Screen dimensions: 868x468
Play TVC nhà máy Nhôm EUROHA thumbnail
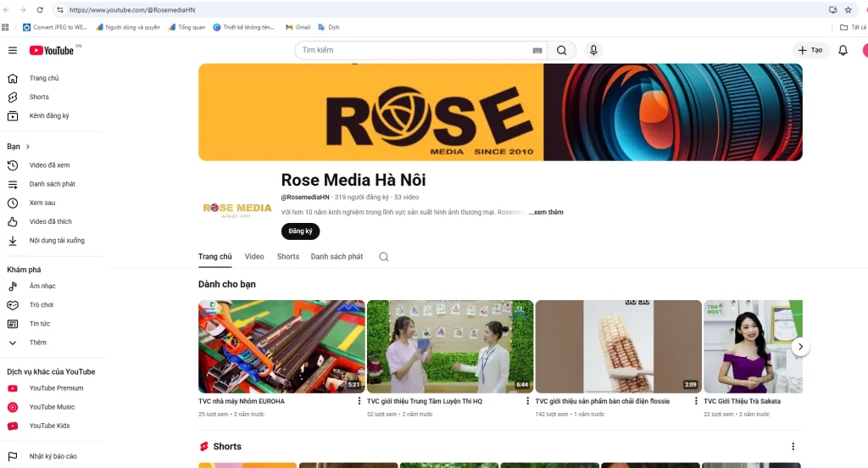tap(281, 347)
